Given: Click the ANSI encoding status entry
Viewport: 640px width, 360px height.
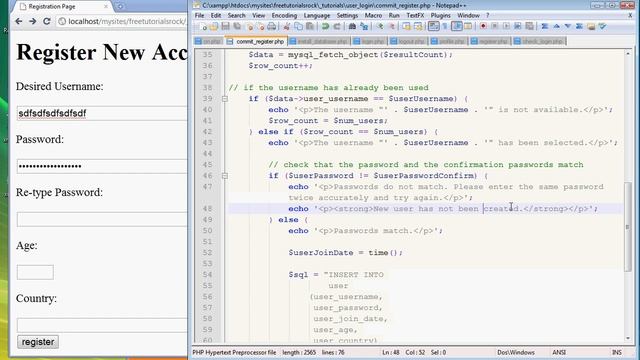Looking at the screenshot, I should click(559, 352).
